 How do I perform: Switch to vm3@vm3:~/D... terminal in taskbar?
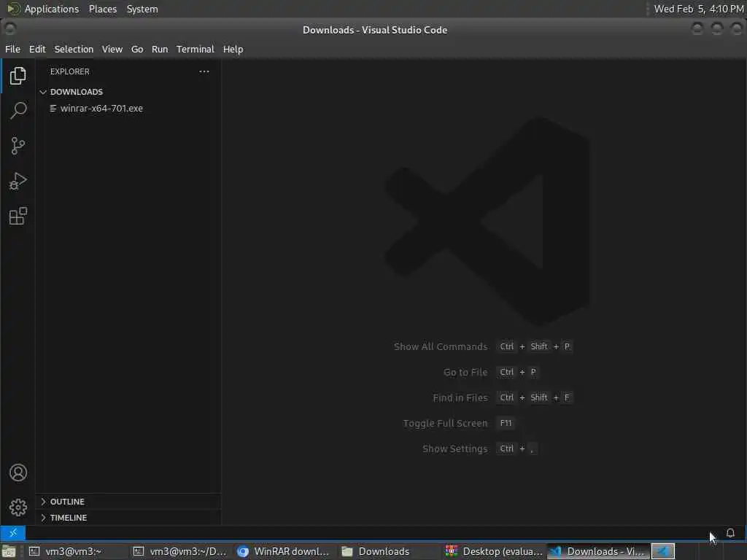(x=180, y=551)
